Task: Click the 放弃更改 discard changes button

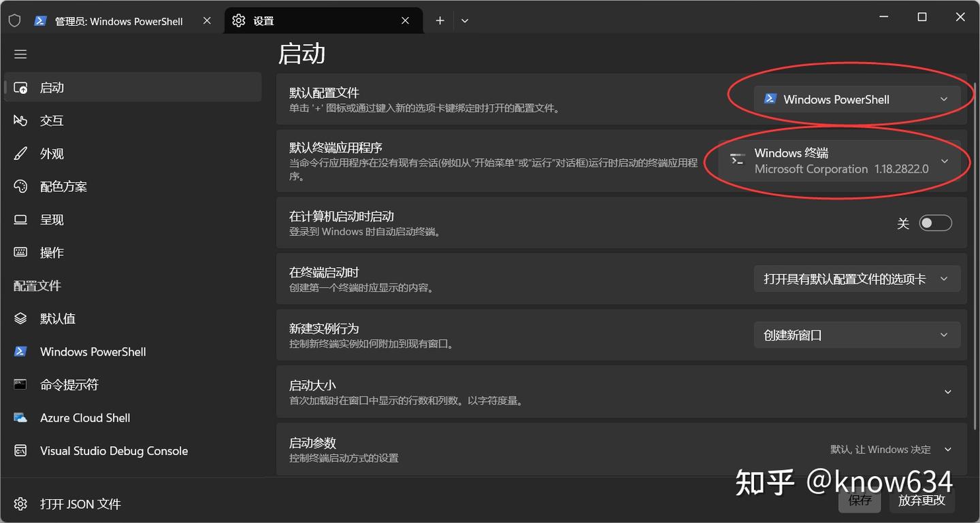Action: [921, 500]
